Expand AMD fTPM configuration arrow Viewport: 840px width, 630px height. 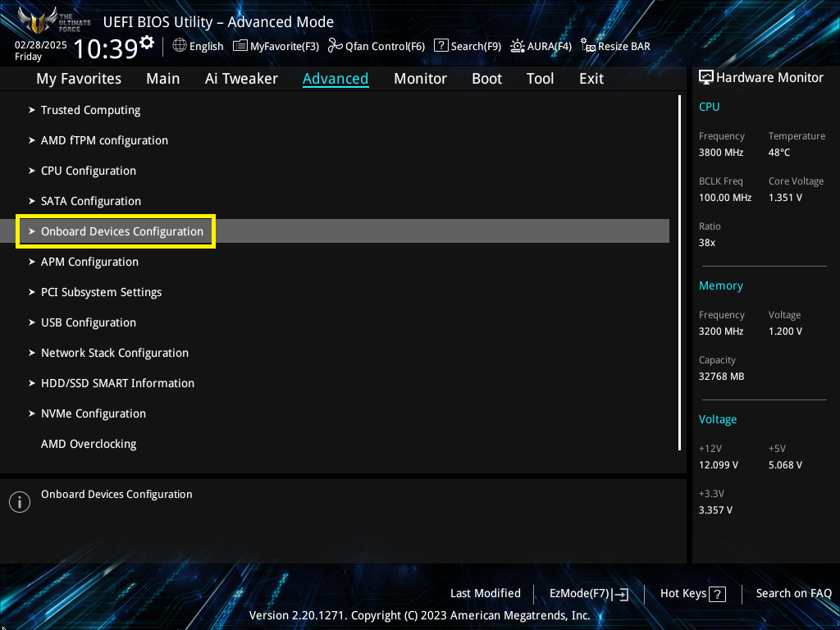click(32, 140)
